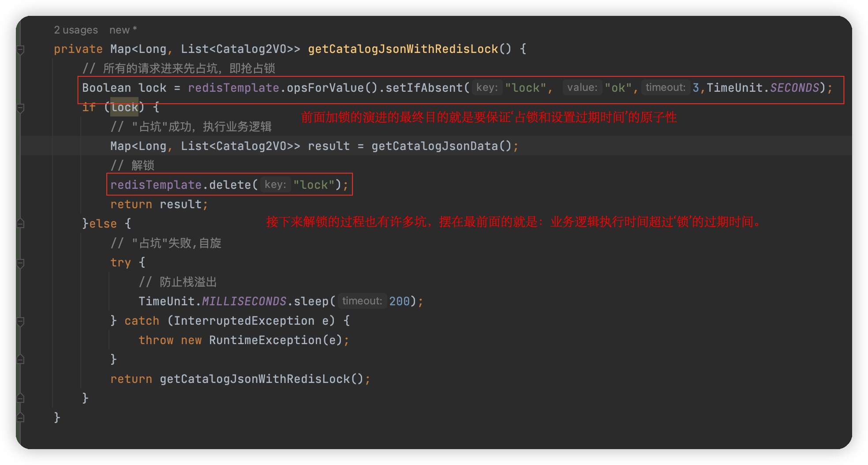Click InterruptedException in the catch clause
The width and height of the screenshot is (868, 465).
pyautogui.click(x=244, y=321)
